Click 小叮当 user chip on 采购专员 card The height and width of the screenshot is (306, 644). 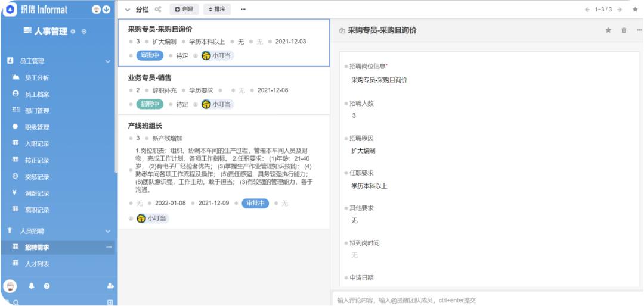click(x=217, y=56)
